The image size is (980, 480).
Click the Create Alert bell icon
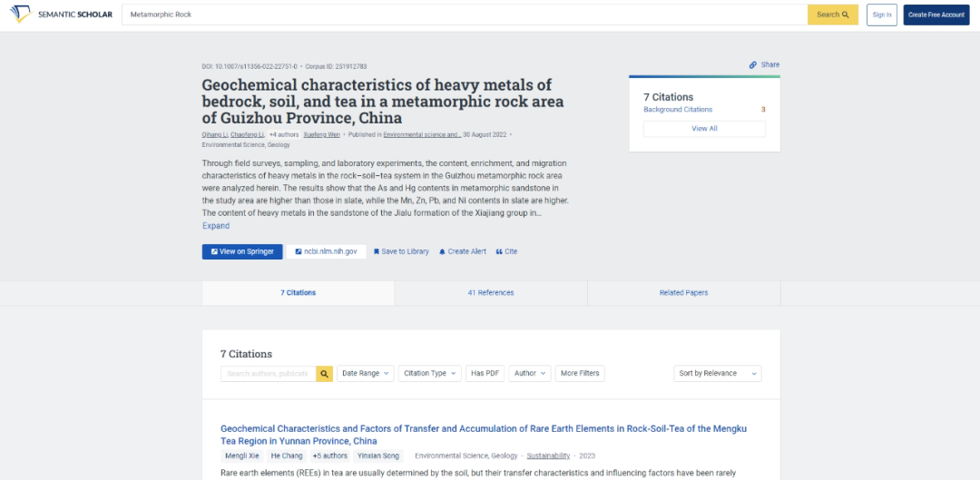point(442,251)
